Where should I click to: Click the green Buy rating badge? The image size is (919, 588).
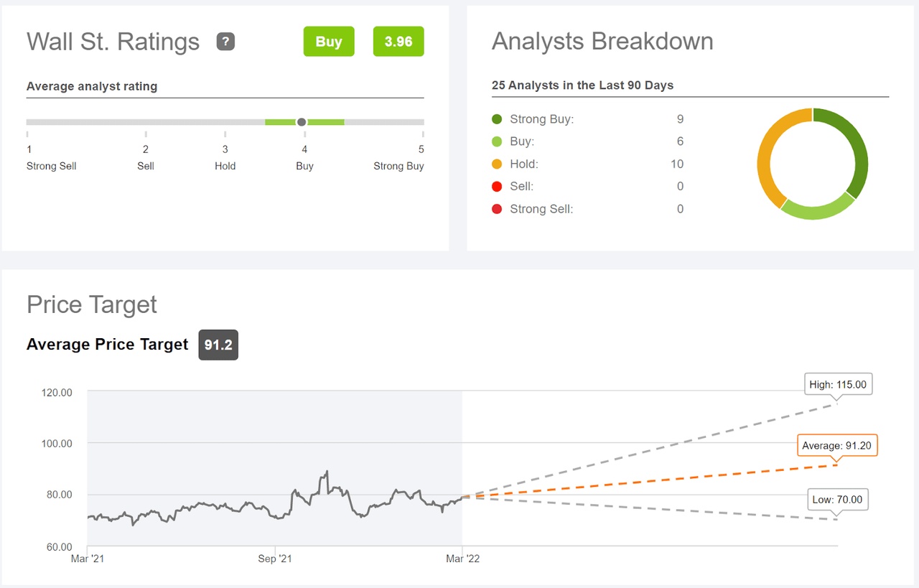tap(329, 42)
